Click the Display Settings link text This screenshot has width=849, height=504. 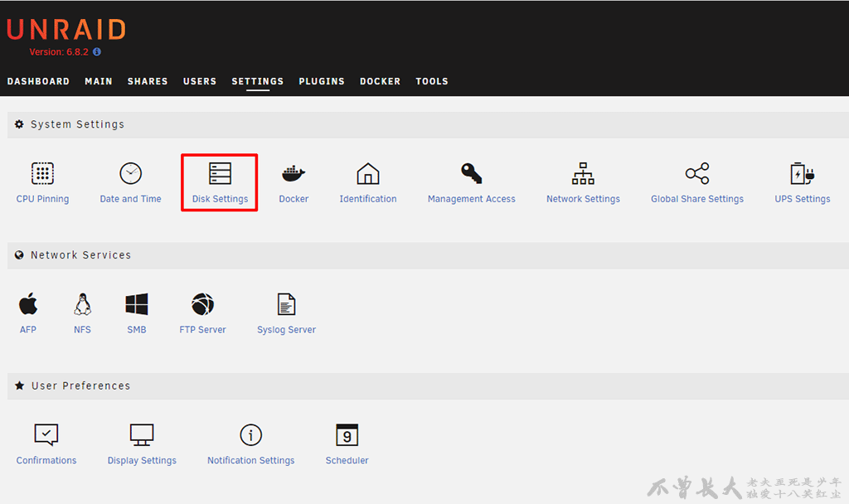click(x=142, y=461)
